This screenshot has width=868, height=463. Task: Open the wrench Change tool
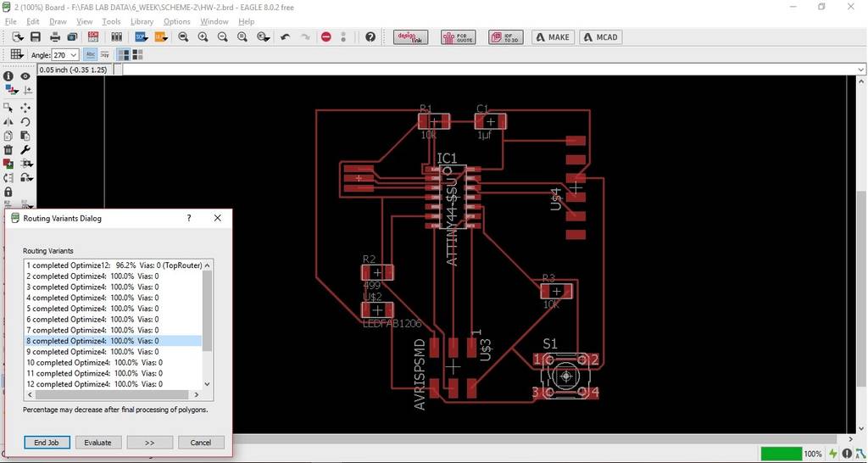click(x=25, y=149)
